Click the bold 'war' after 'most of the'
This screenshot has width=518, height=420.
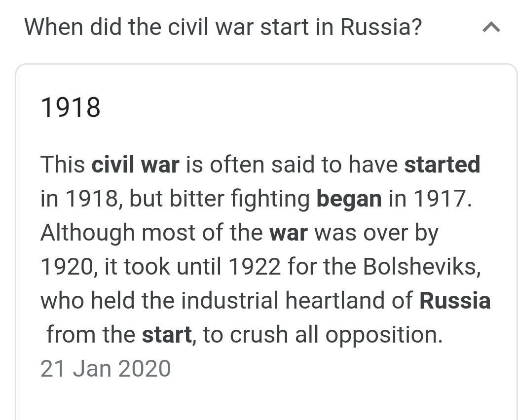289,233
